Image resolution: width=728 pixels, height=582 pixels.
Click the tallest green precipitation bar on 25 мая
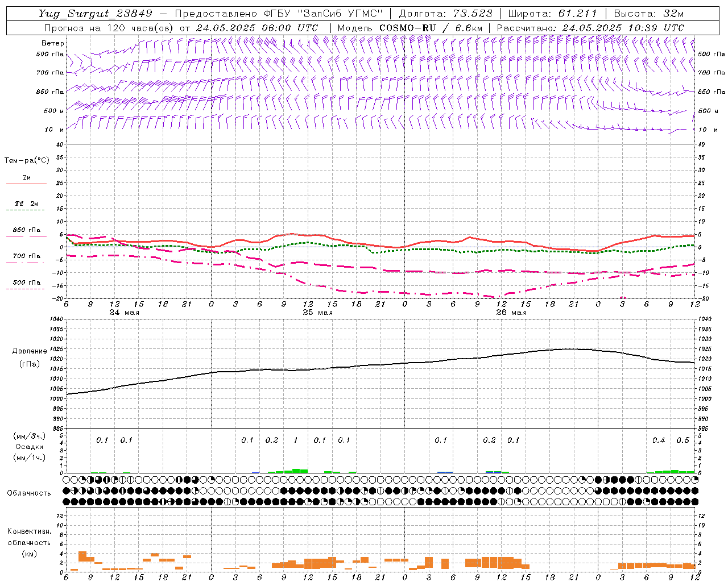(x=296, y=471)
